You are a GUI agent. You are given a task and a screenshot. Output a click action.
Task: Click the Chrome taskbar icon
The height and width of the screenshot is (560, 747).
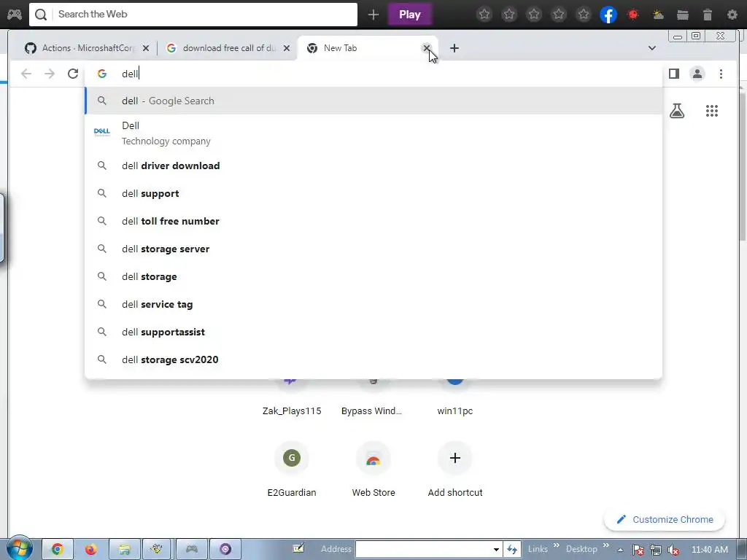click(x=58, y=549)
